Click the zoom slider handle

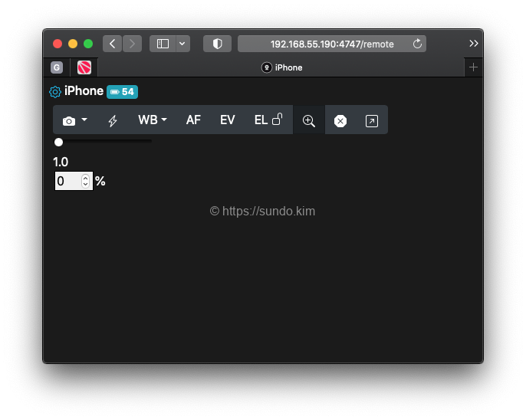(58, 142)
